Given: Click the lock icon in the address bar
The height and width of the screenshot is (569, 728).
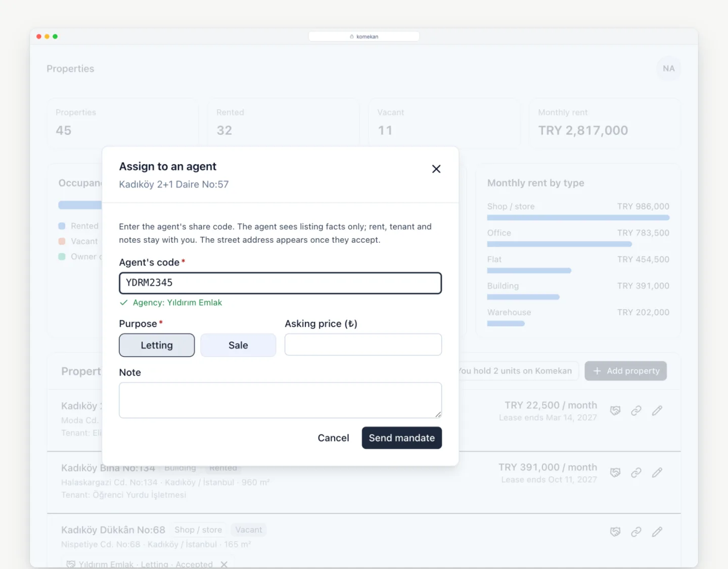Looking at the screenshot, I should tap(352, 36).
